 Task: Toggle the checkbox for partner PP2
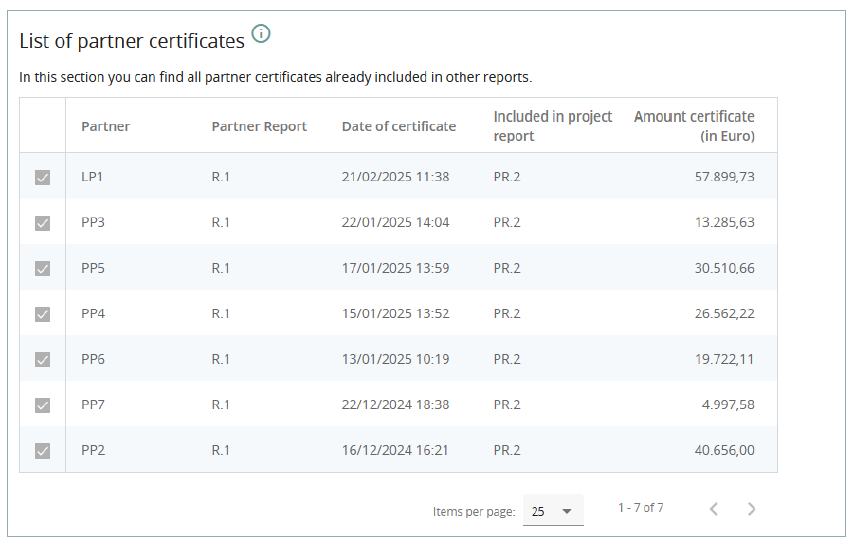tap(42, 451)
